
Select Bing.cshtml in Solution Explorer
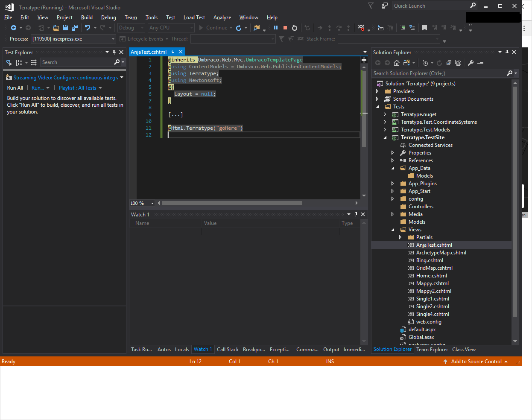430,260
